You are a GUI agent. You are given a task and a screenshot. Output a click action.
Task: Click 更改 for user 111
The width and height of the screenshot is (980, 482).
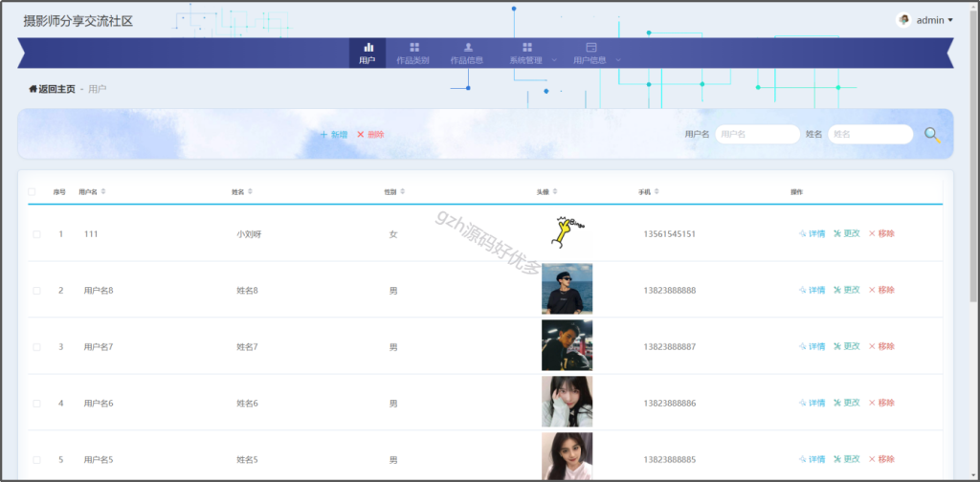click(847, 233)
